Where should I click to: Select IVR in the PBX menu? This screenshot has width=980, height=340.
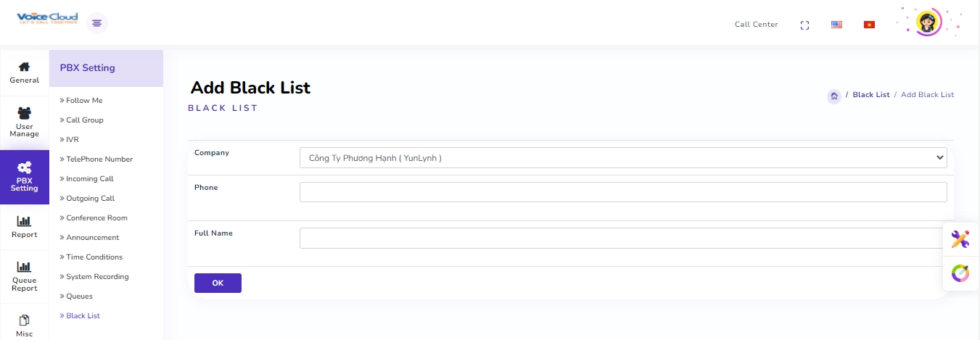[72, 140]
